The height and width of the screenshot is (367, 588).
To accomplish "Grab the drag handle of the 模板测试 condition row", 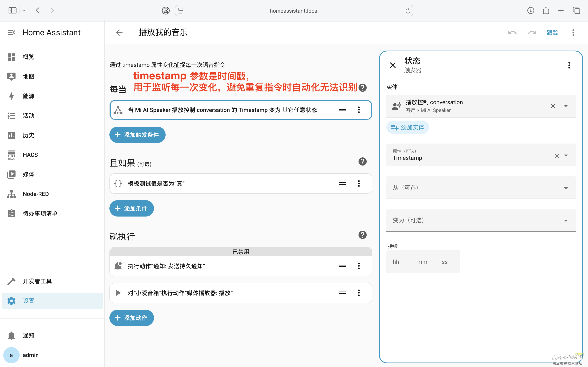I will click(342, 183).
